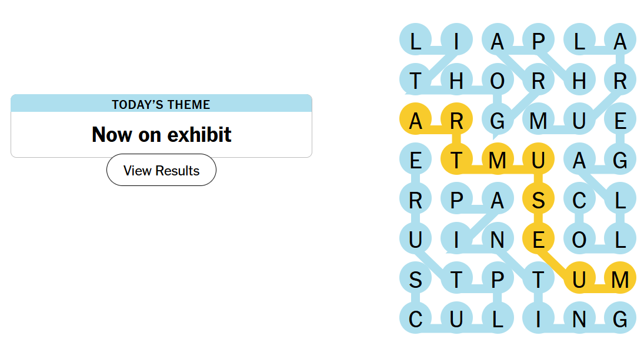Image resolution: width=644 pixels, height=362 pixels.
Task: Select the L ending MURAL
Action: (579, 42)
